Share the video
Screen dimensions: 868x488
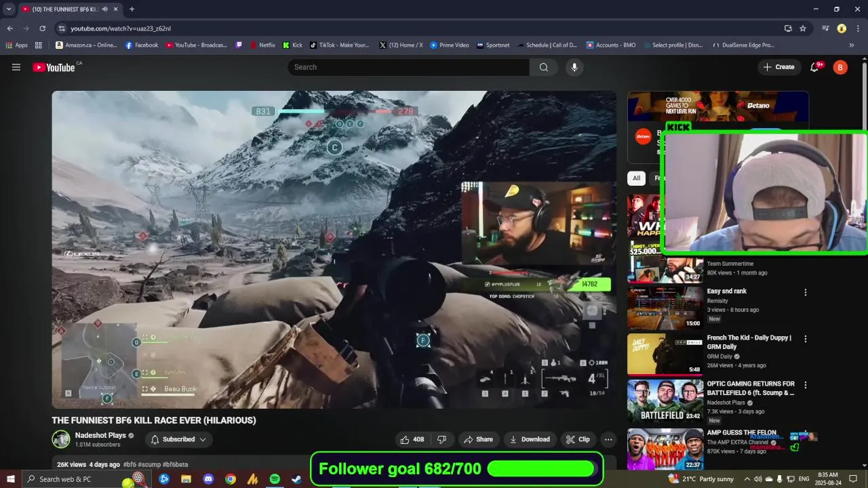pyautogui.click(x=478, y=439)
